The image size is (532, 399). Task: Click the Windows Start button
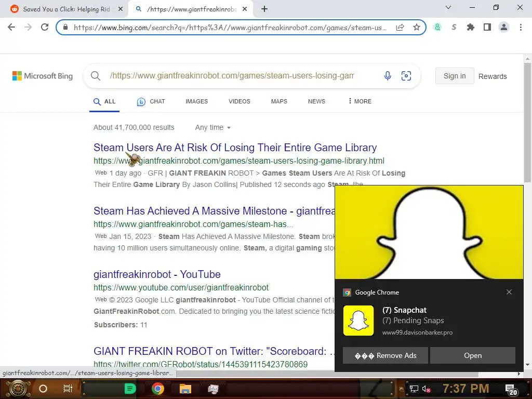18,389
